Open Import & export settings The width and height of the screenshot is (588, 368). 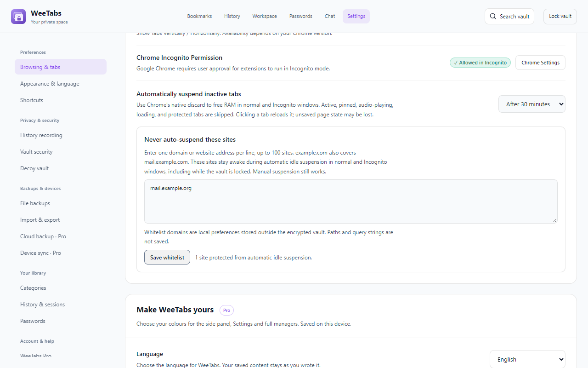coord(61,219)
